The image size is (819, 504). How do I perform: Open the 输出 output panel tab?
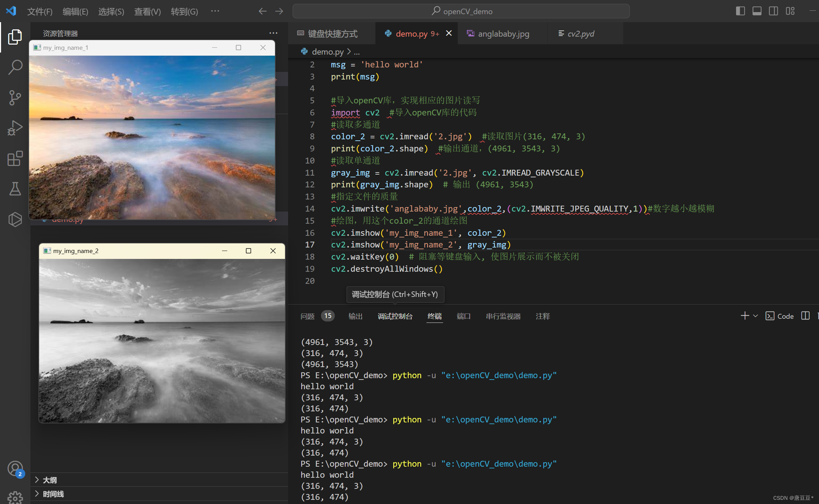pos(355,316)
